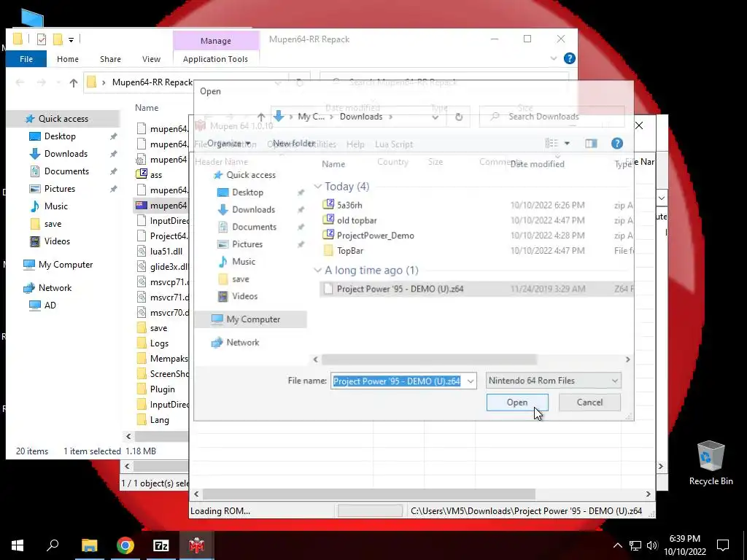This screenshot has height=560, width=747.
Task: Select Music in Open dialog sidebar
Action: tap(244, 262)
